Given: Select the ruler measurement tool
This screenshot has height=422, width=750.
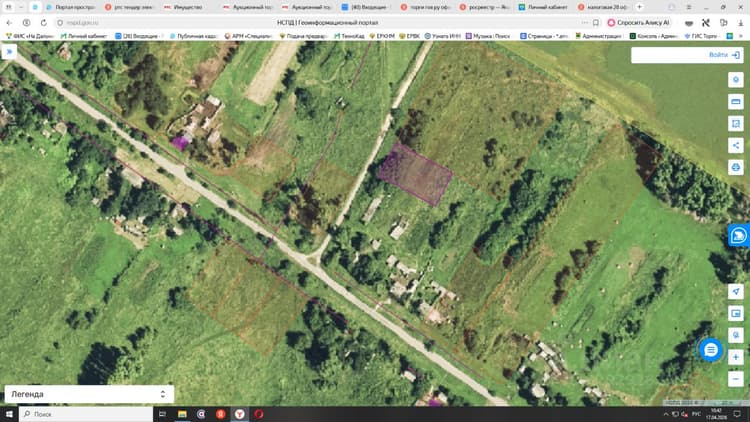Looking at the screenshot, I should tap(736, 102).
